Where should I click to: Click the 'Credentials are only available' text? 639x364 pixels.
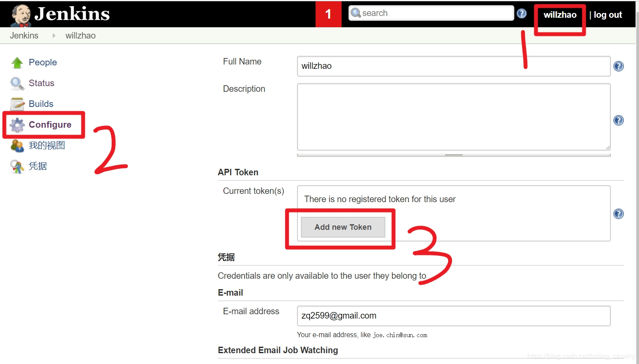[322, 276]
